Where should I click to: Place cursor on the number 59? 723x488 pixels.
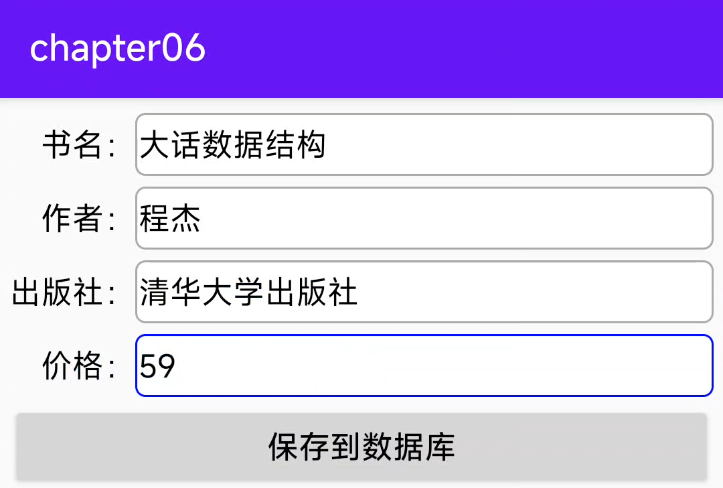tap(158, 366)
